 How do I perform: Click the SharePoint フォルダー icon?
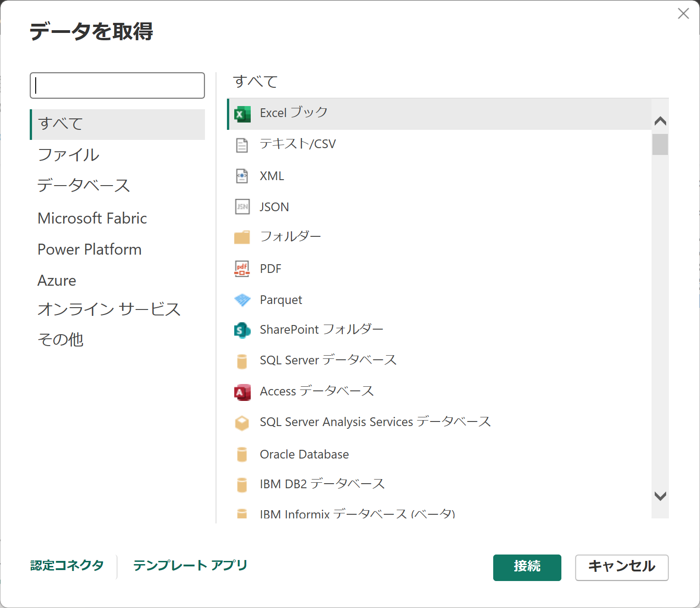click(242, 330)
